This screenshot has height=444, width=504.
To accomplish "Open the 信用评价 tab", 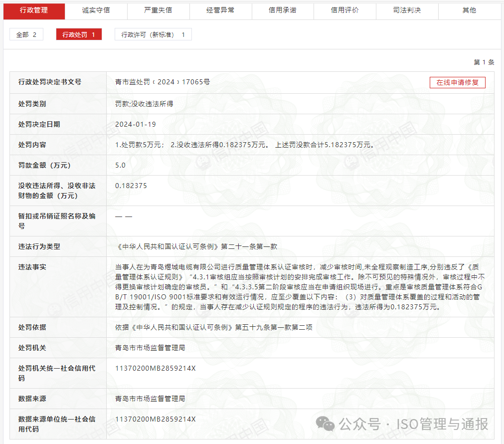I will tap(345, 11).
